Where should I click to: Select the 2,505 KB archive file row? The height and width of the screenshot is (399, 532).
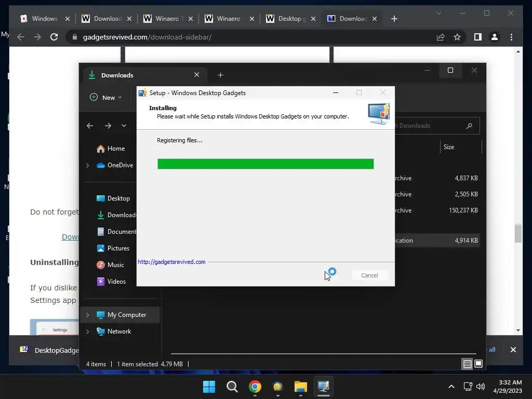click(437, 194)
